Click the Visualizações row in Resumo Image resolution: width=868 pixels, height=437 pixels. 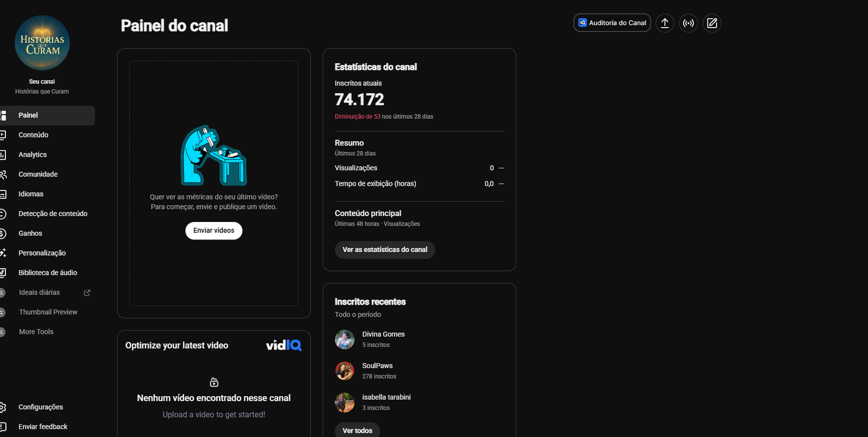coord(419,168)
